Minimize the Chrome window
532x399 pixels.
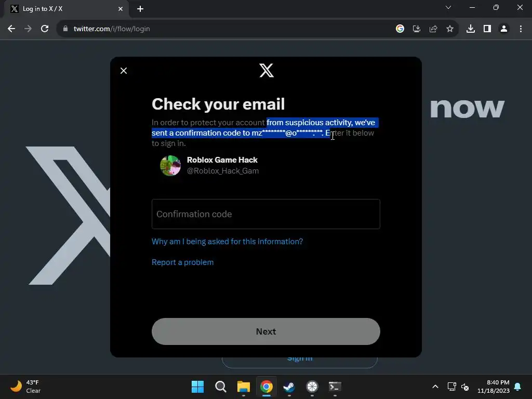(x=472, y=7)
